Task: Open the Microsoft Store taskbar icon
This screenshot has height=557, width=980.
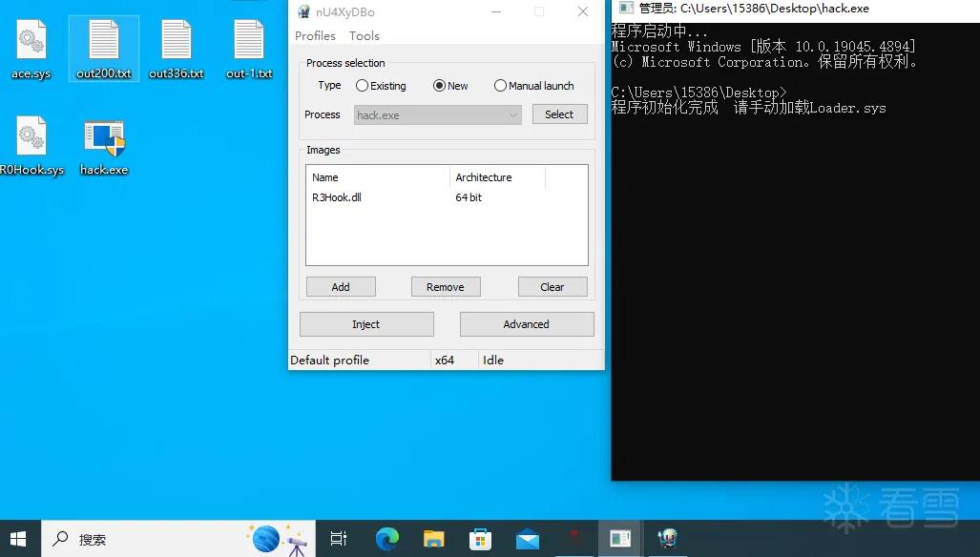Action: point(481,538)
